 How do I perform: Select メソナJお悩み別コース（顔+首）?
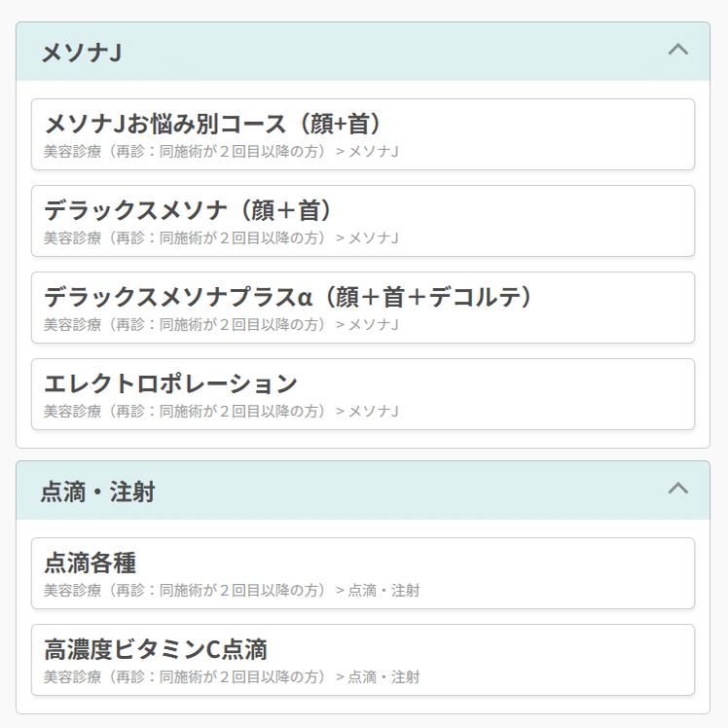coord(213,124)
